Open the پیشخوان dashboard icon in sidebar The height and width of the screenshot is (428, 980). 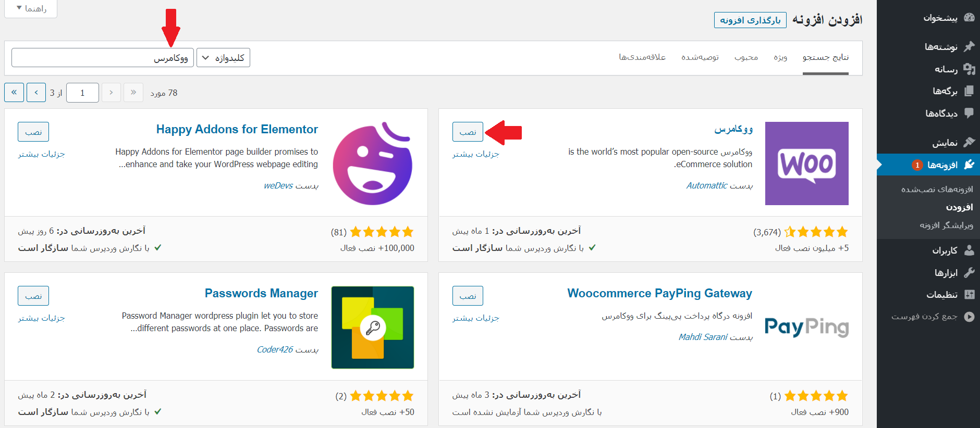click(969, 17)
